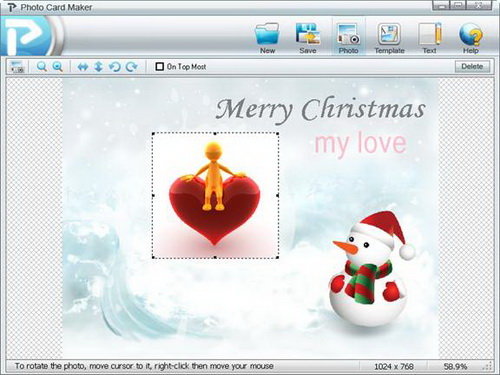Viewport: 500px width, 375px height.
Task: Minimize the Photo Card Maker window
Action: point(441,5)
